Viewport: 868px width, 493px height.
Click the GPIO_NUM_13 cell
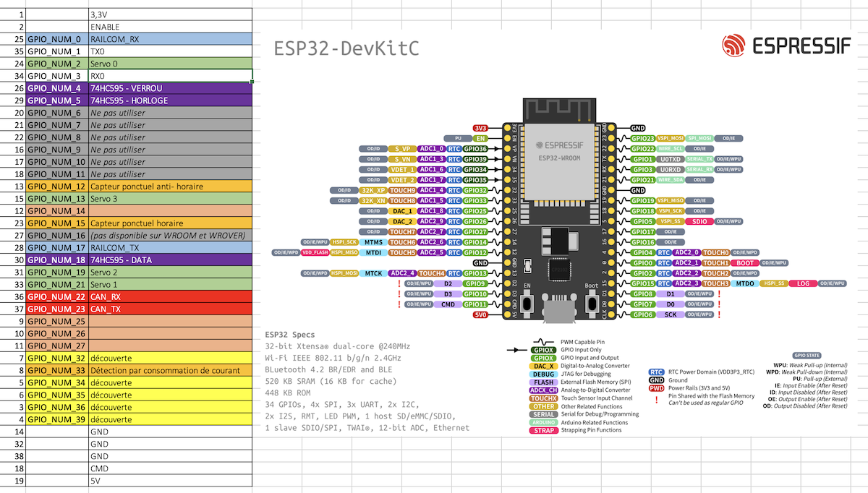point(57,199)
